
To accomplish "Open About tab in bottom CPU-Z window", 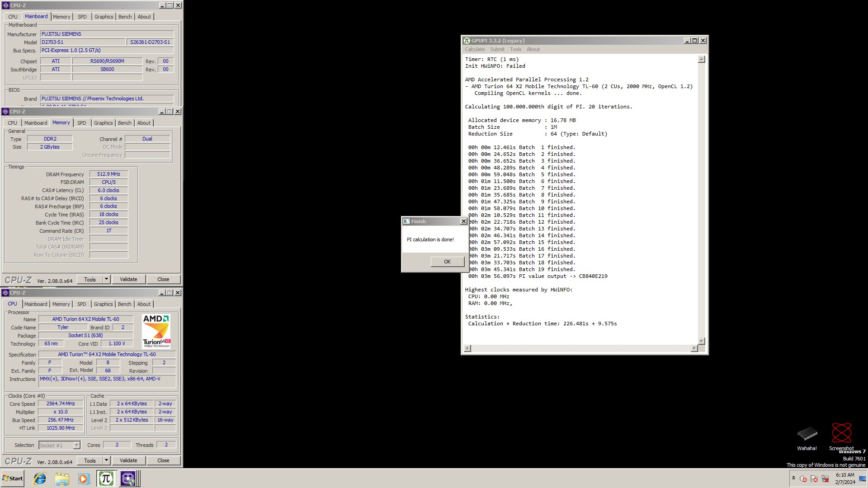I will [144, 304].
